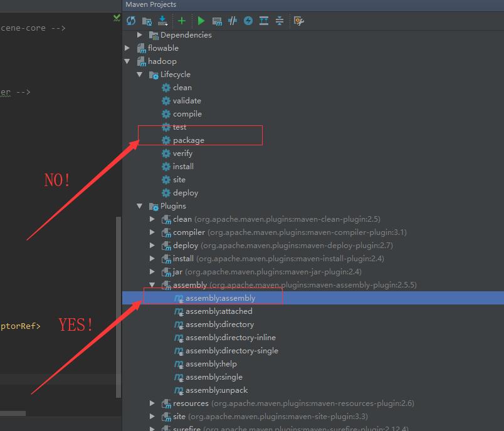
Task: Expand the clean plugin node
Action: tap(152, 219)
